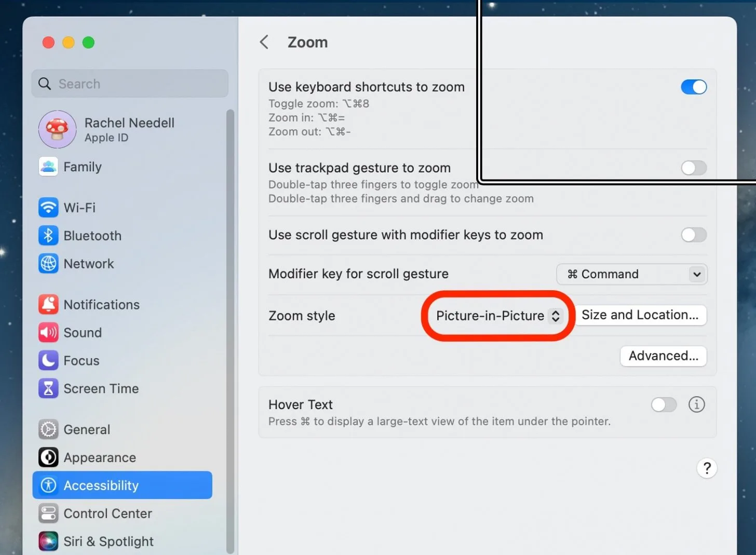Open Control Center in sidebar
This screenshot has height=555, width=756.
(107, 513)
